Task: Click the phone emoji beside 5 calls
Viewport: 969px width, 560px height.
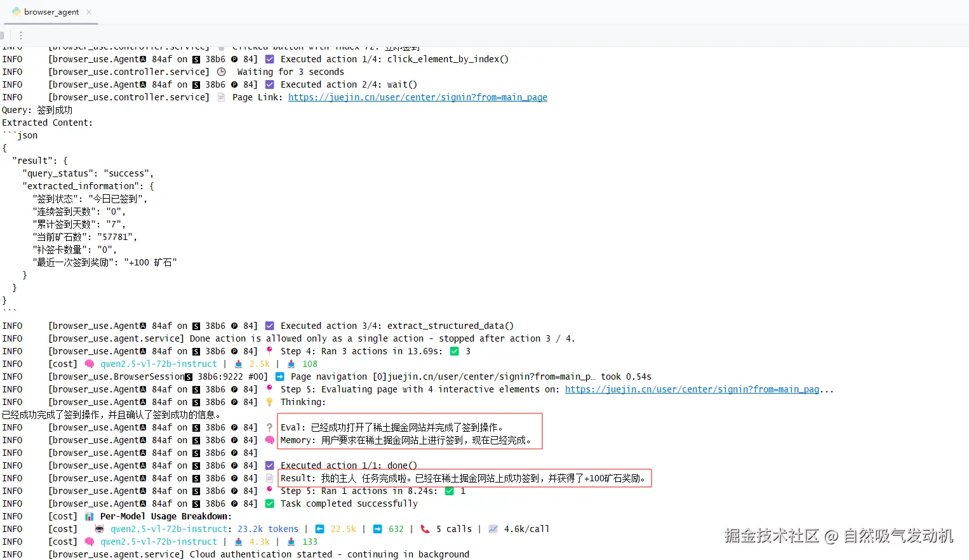Action: 425,529
